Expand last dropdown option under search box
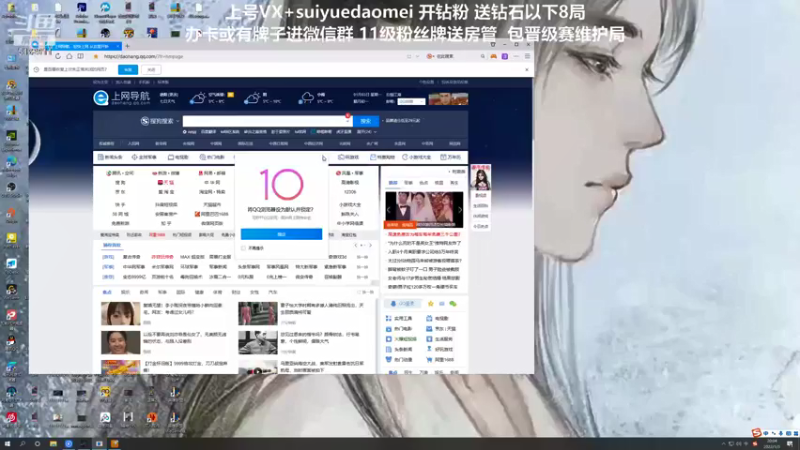 coord(367,132)
